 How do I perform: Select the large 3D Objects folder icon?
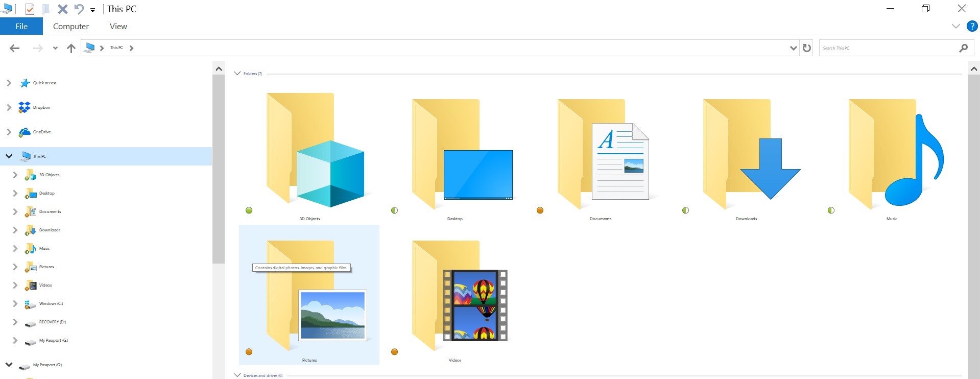(315, 151)
